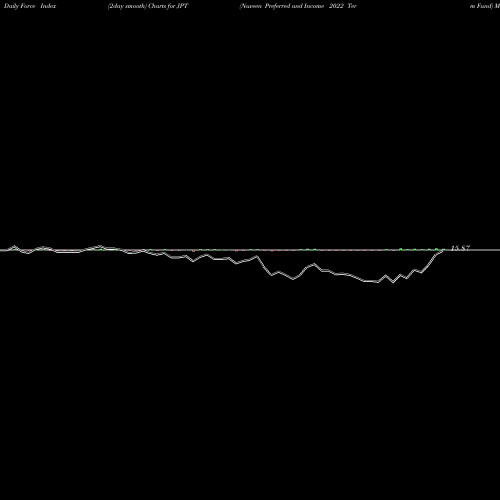Click the 'Daily Force Index' title text
Image resolution: width=500 pixels, height=500 pixels.
point(30,6)
